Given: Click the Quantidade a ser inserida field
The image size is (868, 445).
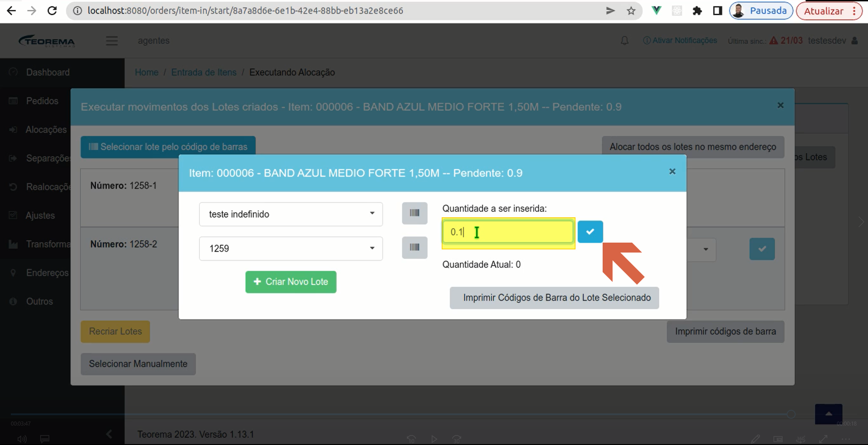Looking at the screenshot, I should (508, 232).
